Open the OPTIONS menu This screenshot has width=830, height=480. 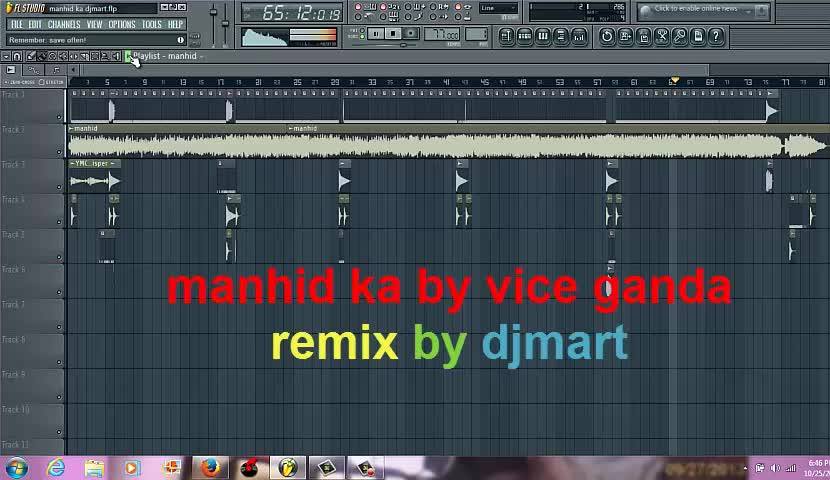tap(122, 24)
